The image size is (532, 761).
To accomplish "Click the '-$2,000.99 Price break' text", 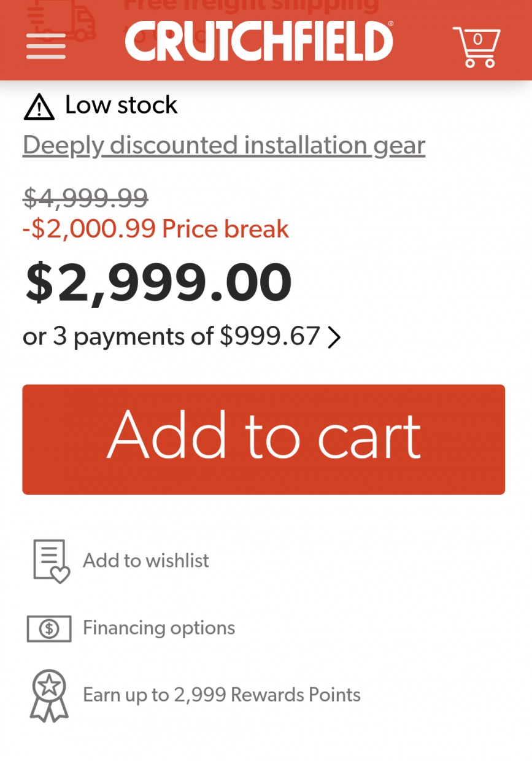I will (156, 229).
